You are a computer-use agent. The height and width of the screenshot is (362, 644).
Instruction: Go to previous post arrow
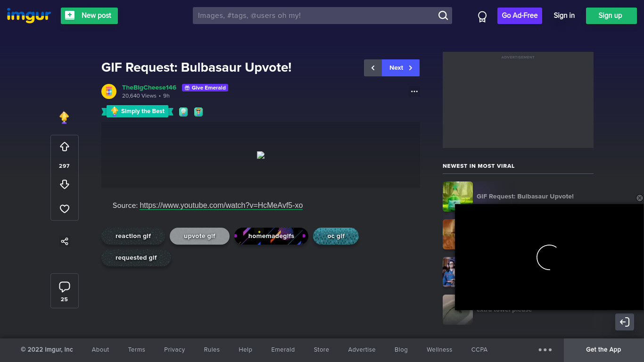click(373, 68)
